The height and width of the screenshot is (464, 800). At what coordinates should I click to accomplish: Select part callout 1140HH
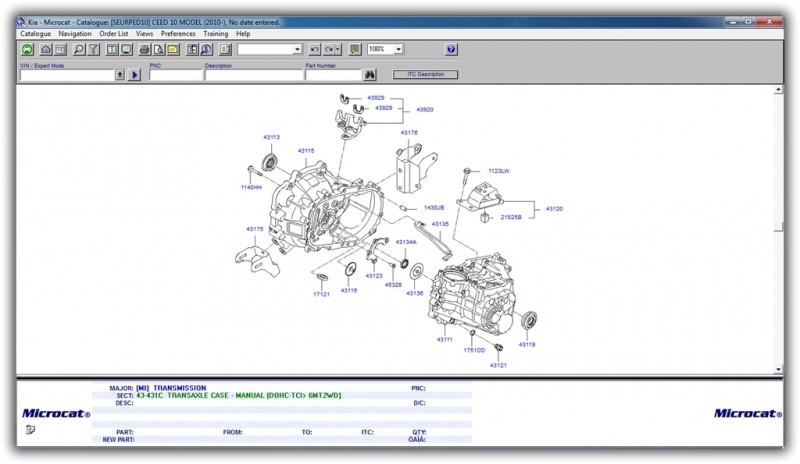tap(251, 188)
